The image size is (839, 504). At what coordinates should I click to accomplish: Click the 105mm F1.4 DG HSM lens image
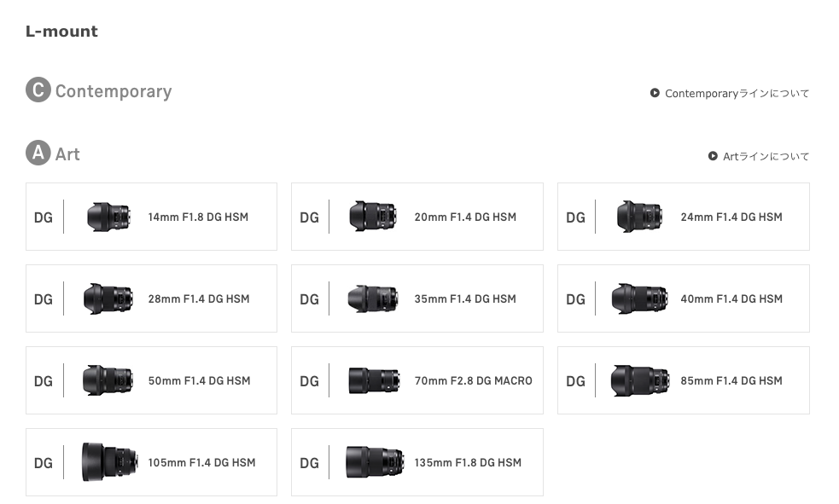[109, 462]
